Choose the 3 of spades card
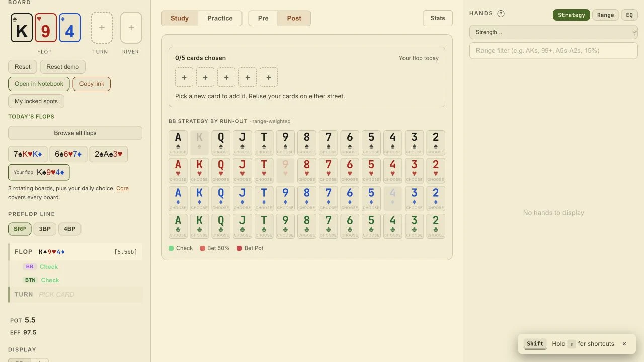Screen dimensions: 644x362 click(x=414, y=143)
